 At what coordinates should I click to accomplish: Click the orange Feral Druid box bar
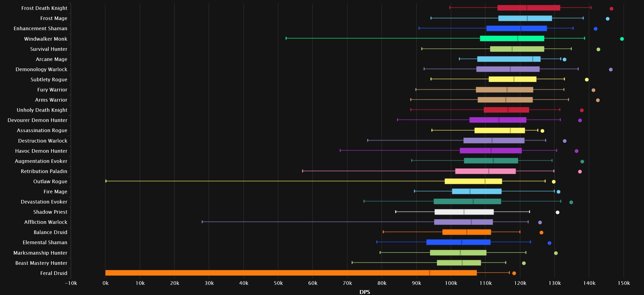point(291,273)
